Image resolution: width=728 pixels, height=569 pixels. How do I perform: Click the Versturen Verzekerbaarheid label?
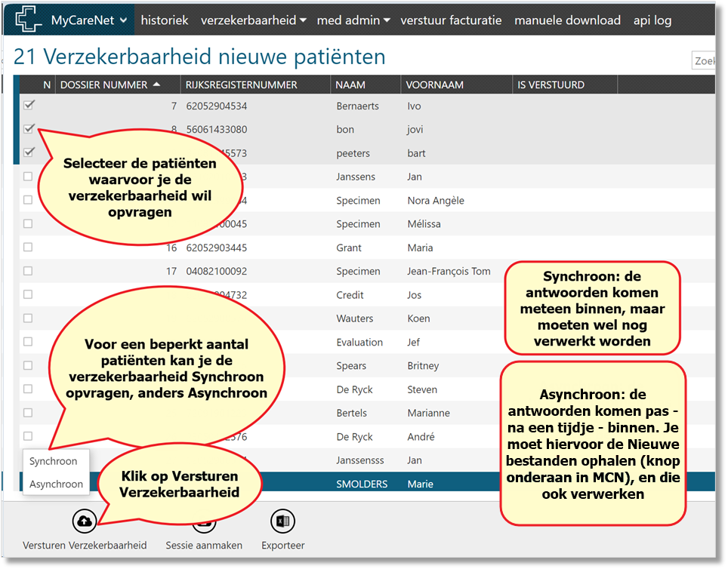(85, 546)
